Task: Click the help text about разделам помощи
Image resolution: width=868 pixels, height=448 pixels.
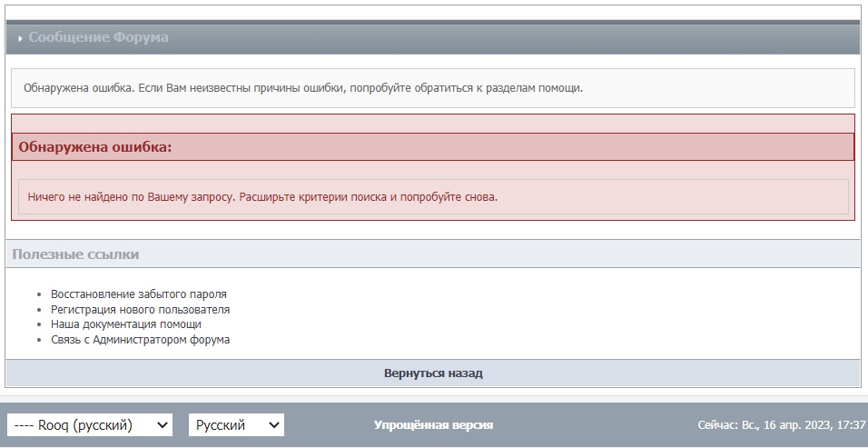Action: pyautogui.click(x=303, y=88)
